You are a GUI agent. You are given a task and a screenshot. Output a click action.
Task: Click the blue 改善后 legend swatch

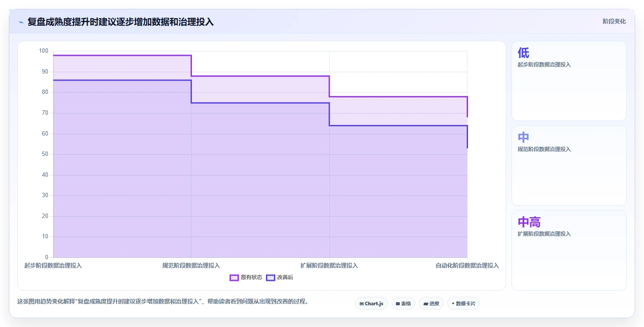click(270, 277)
